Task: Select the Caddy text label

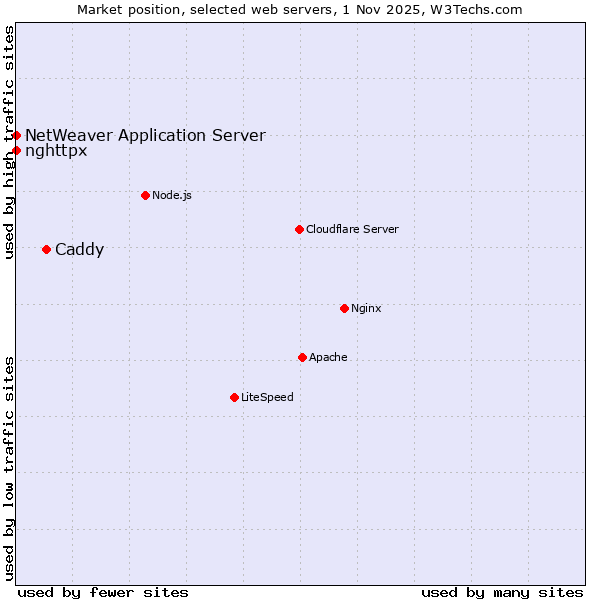Action: pyautogui.click(x=79, y=249)
